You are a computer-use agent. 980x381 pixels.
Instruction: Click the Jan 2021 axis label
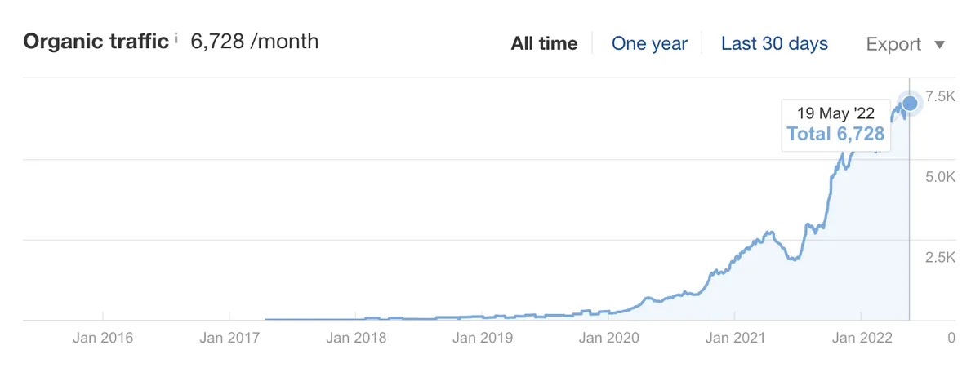735,337
